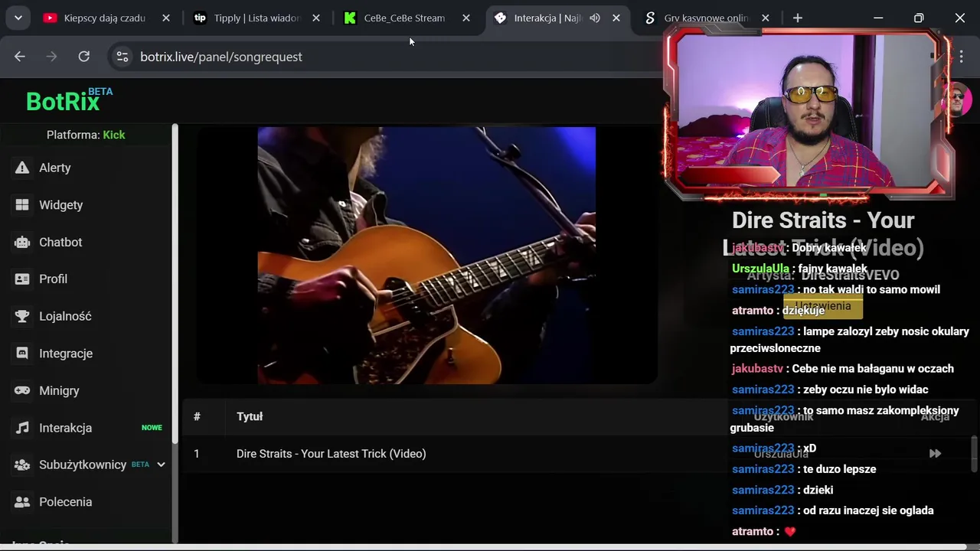Click the row number 1 cell
The height and width of the screenshot is (551, 980).
[197, 454]
